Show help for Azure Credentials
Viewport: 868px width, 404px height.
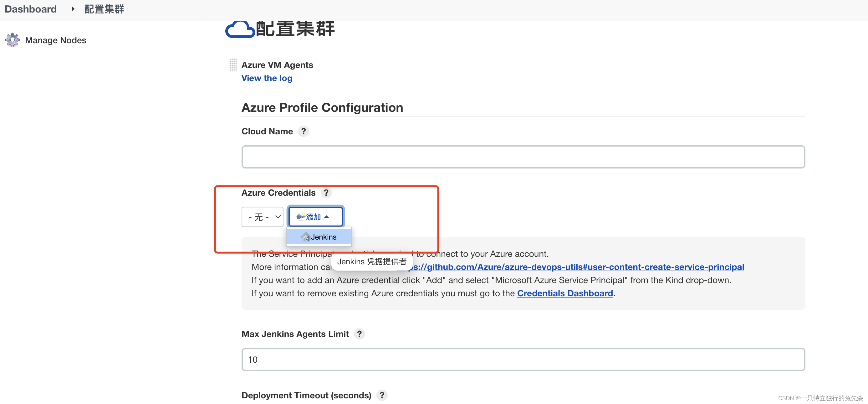(x=326, y=193)
